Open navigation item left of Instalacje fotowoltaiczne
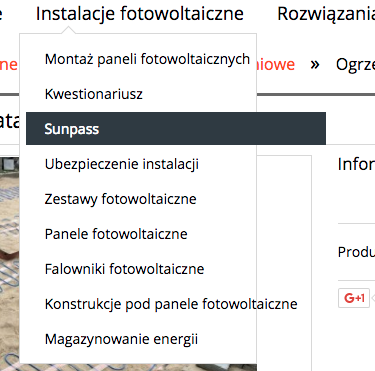The width and height of the screenshot is (375, 371). [1, 14]
